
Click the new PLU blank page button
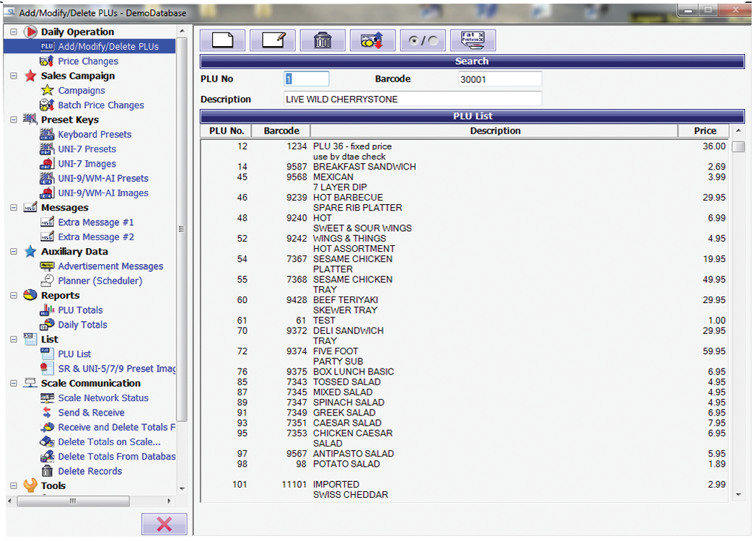click(x=223, y=40)
